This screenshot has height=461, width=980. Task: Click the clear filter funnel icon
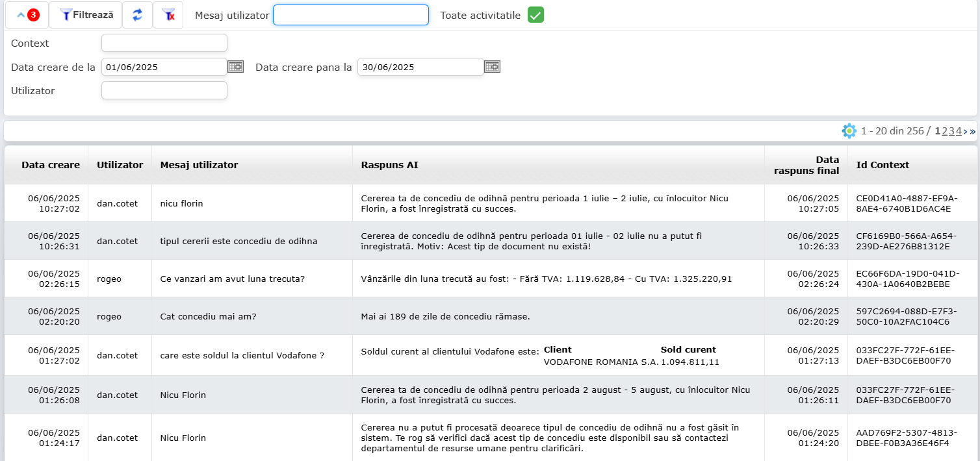(168, 15)
